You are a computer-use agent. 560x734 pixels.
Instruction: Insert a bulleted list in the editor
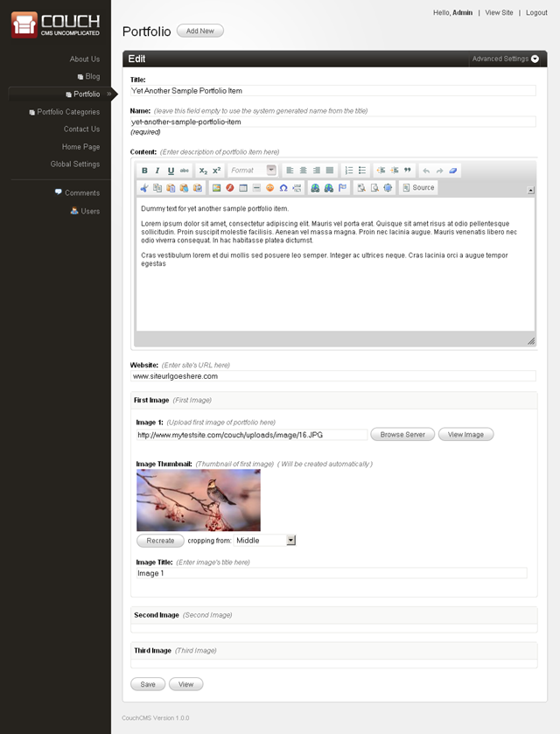(x=362, y=171)
